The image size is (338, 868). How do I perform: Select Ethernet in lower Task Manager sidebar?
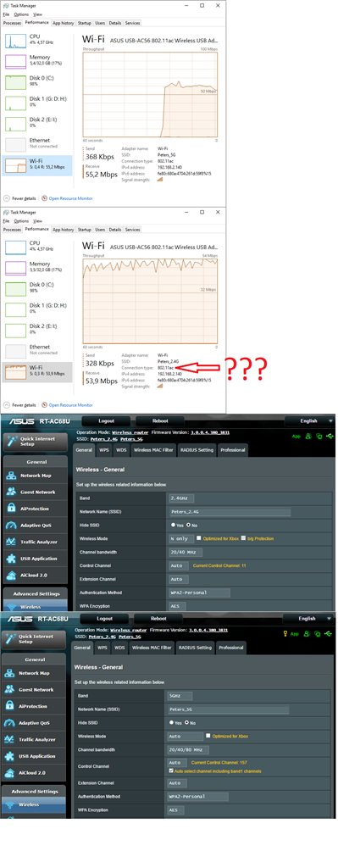click(x=37, y=350)
